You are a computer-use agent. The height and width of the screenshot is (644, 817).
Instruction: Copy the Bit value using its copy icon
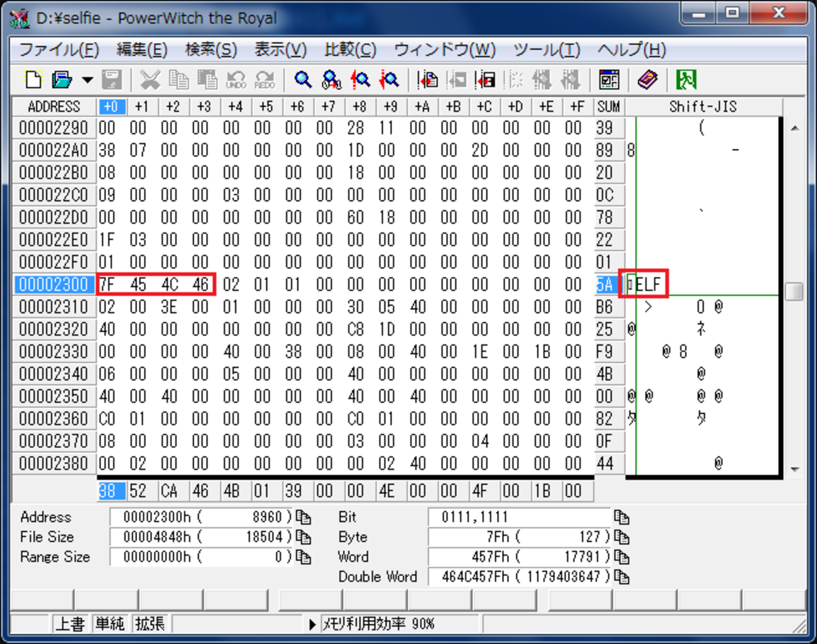point(622,517)
